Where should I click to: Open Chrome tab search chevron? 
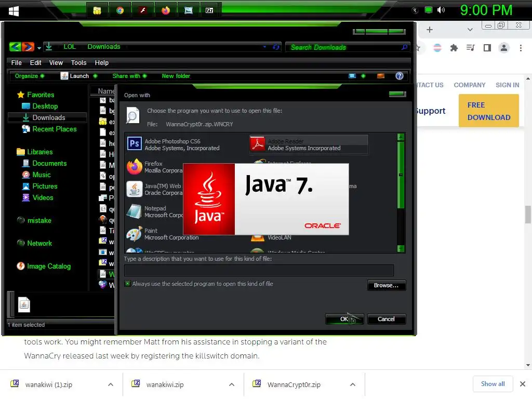coord(470,30)
